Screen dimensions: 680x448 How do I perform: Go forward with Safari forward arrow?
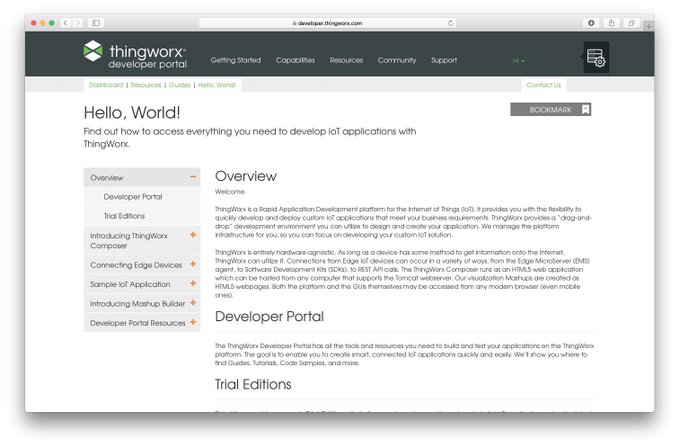77,23
